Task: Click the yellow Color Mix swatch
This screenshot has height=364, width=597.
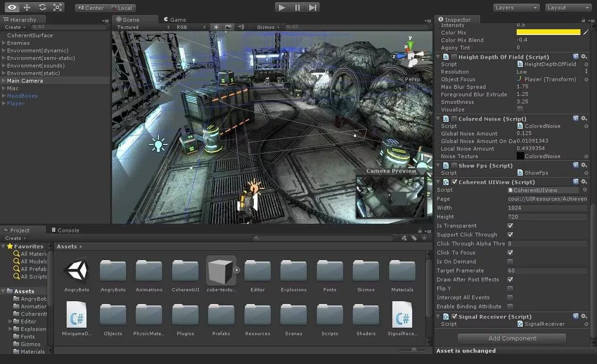Action: [x=547, y=32]
